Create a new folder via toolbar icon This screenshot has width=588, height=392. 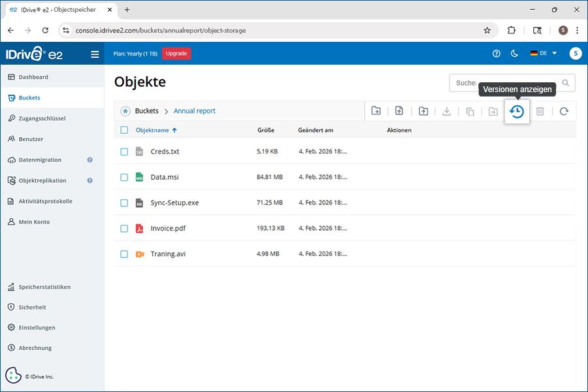[376, 111]
